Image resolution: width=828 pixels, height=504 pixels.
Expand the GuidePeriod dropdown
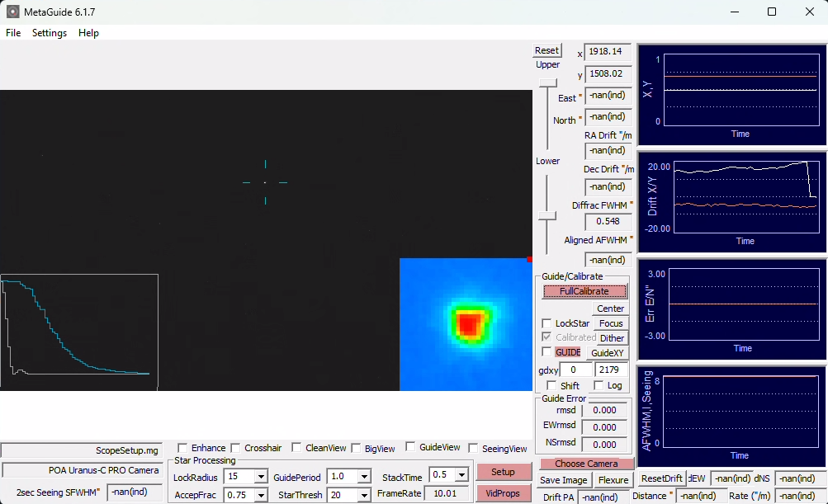point(364,477)
